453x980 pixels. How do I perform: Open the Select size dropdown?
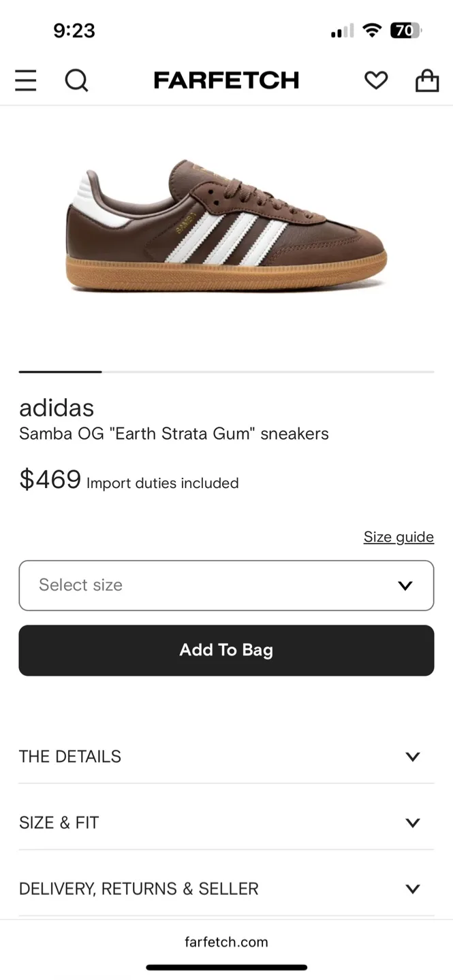pos(226,585)
